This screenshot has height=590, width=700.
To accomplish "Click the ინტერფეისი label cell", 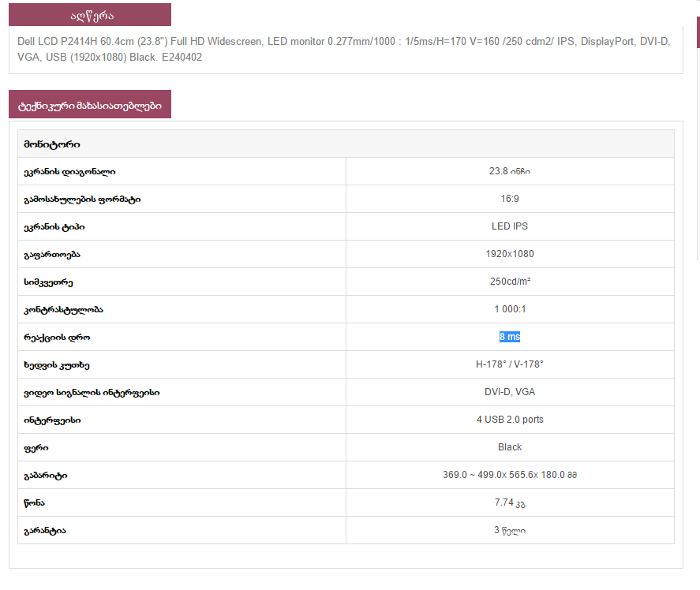I will pyautogui.click(x=182, y=420).
